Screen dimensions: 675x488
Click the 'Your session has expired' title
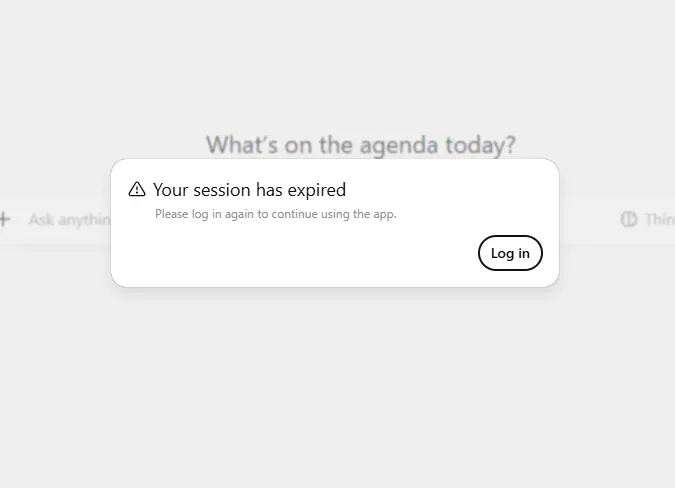pos(249,190)
